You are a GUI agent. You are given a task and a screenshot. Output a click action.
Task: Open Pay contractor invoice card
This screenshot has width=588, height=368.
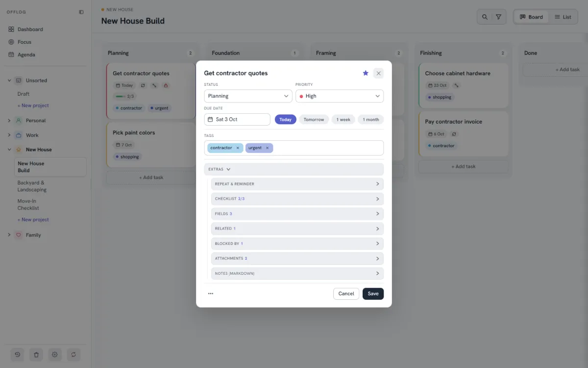tap(463, 134)
